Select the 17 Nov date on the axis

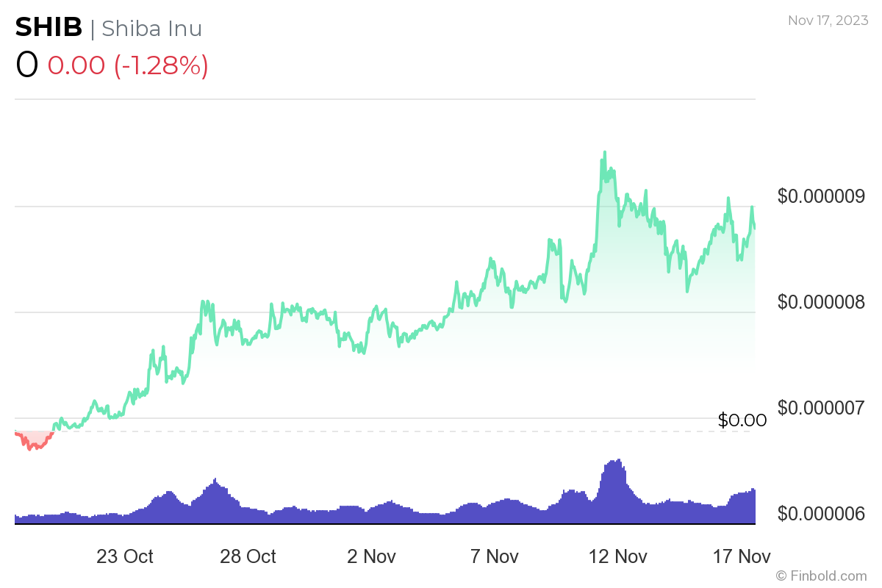pyautogui.click(x=742, y=556)
